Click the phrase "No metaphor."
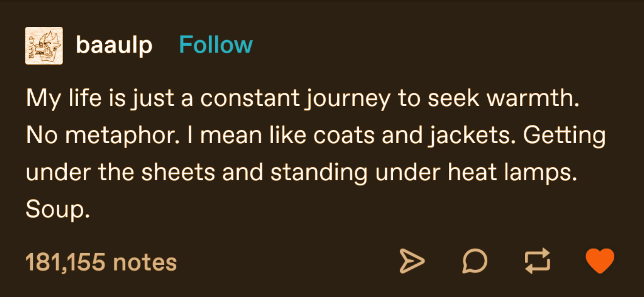Image resolution: width=644 pixels, height=297 pixels. click(103, 135)
